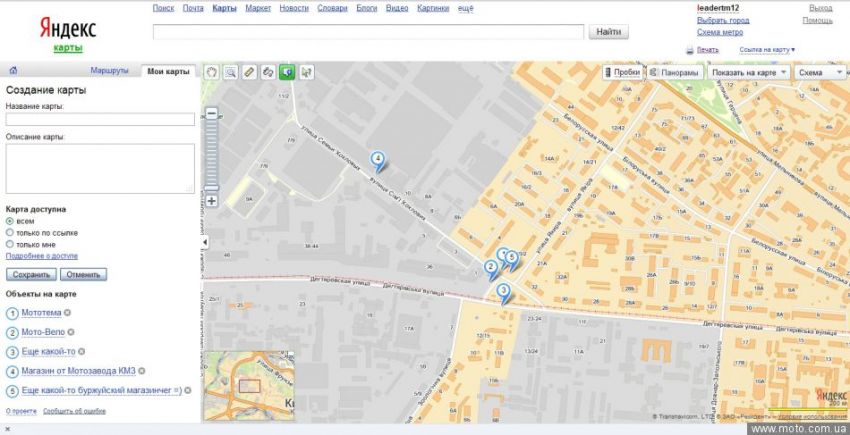Viewport: 850px width, 435px height.
Task: Click the 'Название карты' input field
Action: [x=100, y=119]
